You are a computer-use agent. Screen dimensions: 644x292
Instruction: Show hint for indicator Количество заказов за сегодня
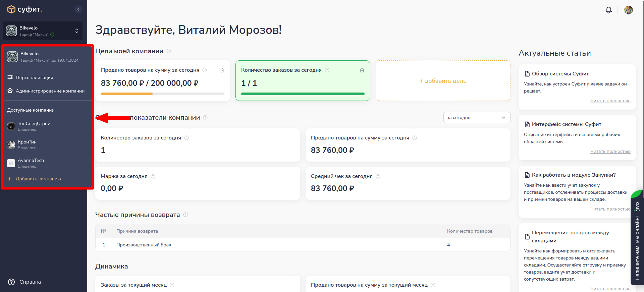tap(186, 138)
